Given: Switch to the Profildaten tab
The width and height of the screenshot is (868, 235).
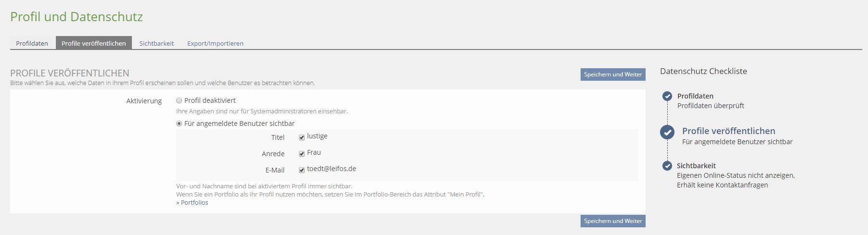Looking at the screenshot, I should 32,43.
